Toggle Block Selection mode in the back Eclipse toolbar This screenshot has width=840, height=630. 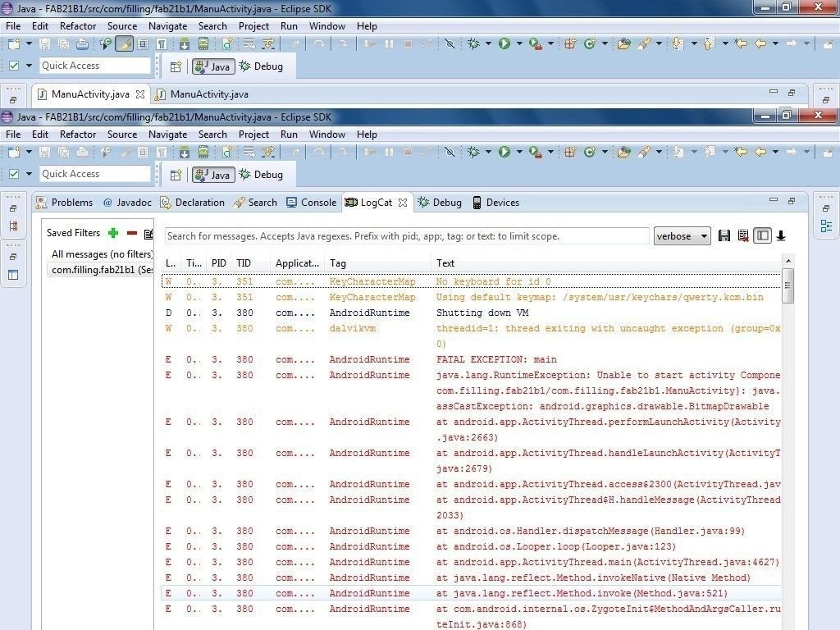(143, 44)
